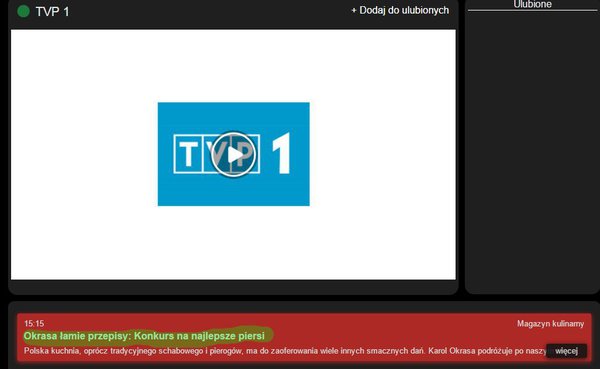Start the TVP 1 stream with play button
The height and width of the screenshot is (369, 600).
click(233, 154)
